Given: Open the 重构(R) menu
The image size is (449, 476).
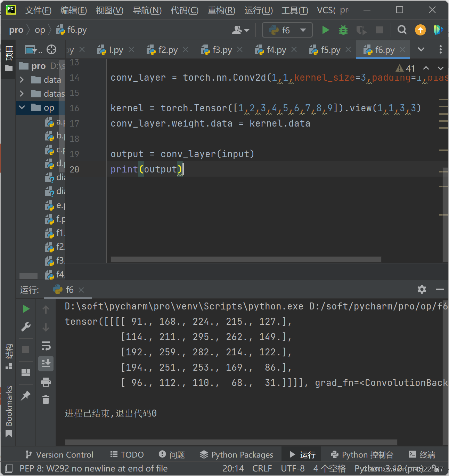Looking at the screenshot, I should (x=221, y=10).
